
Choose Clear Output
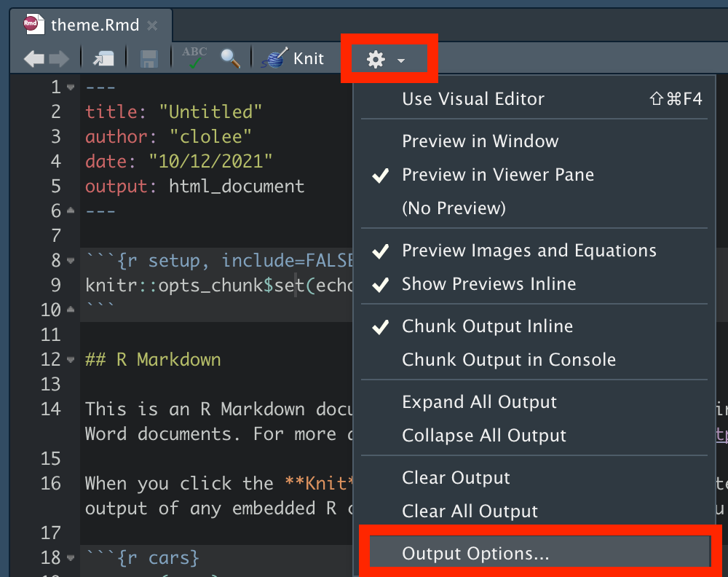pos(534,478)
